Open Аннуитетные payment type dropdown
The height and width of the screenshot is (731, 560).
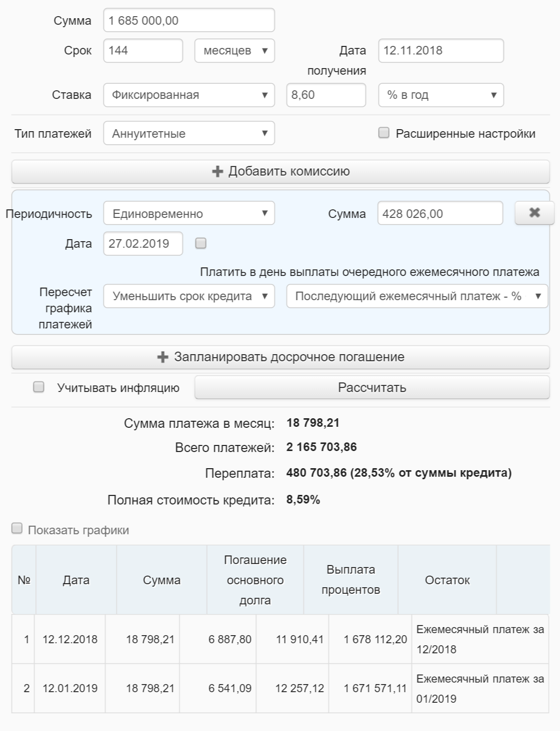pyautogui.click(x=189, y=133)
